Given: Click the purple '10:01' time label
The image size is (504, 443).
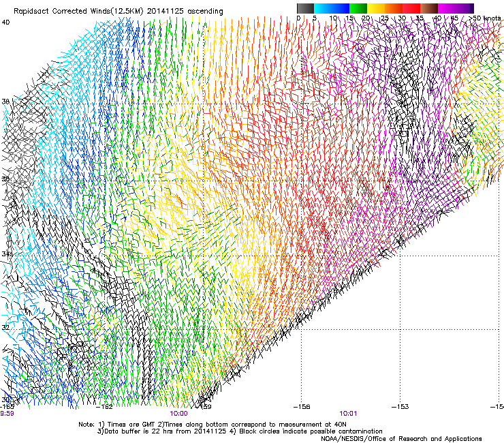Looking at the screenshot, I should (348, 414).
